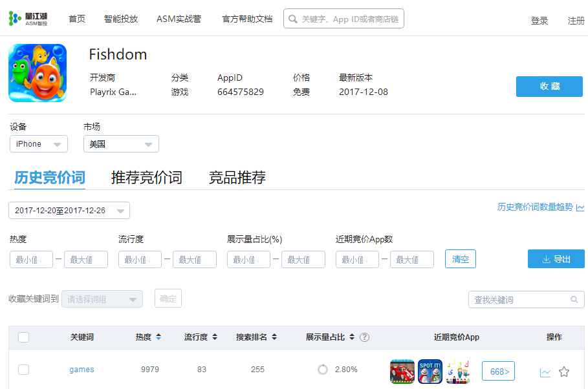Click the 近期竞价App数 最小值 field
The image size is (588, 389).
(x=357, y=259)
